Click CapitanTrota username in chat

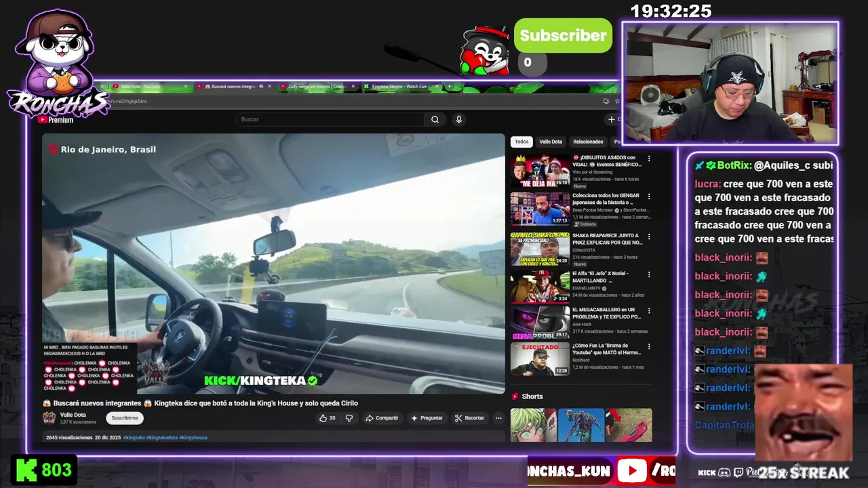pos(724,425)
